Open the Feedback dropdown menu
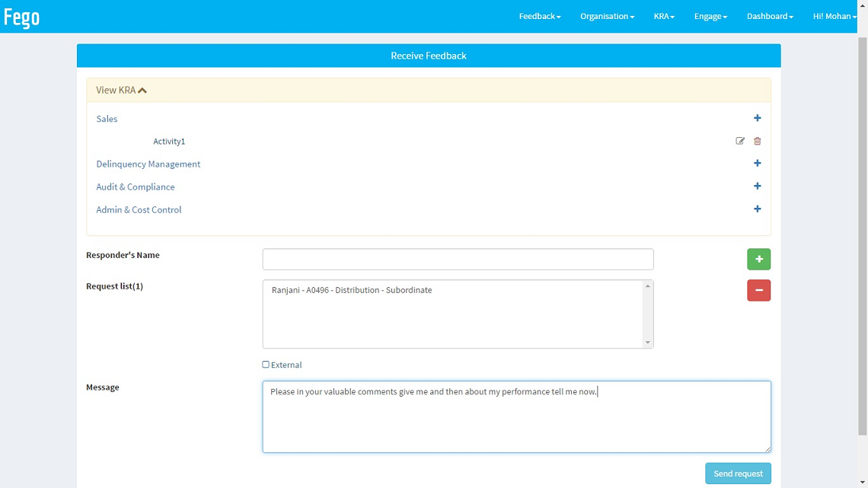868x488 pixels. 539,16
